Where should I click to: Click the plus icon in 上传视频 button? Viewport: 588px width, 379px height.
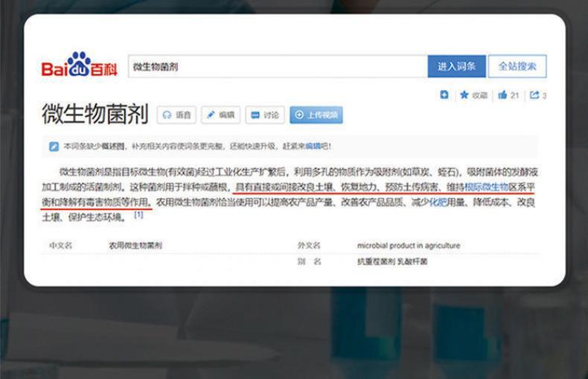[299, 115]
